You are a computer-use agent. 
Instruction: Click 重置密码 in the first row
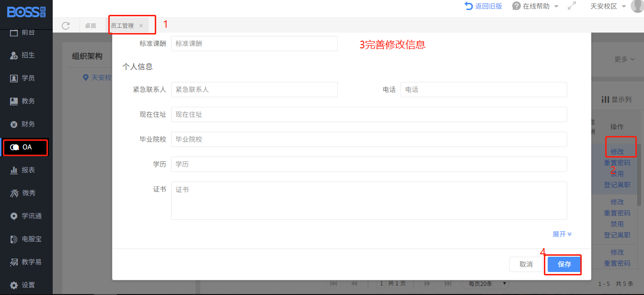click(617, 163)
